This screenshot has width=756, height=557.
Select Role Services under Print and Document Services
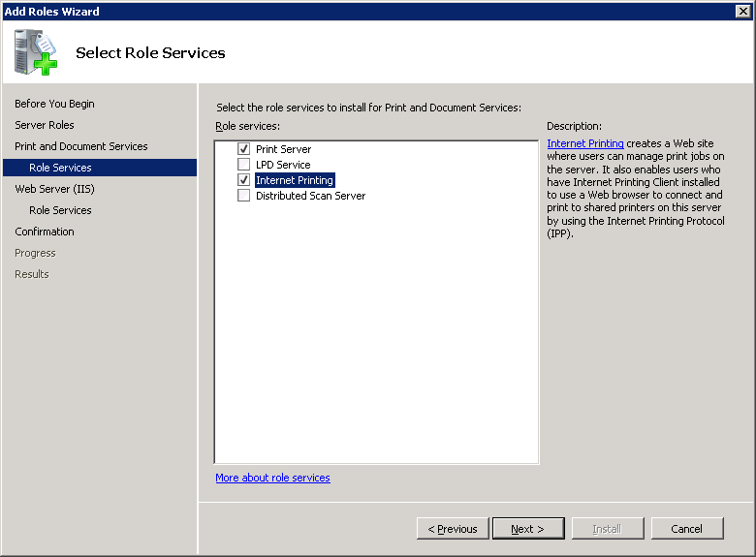point(60,168)
